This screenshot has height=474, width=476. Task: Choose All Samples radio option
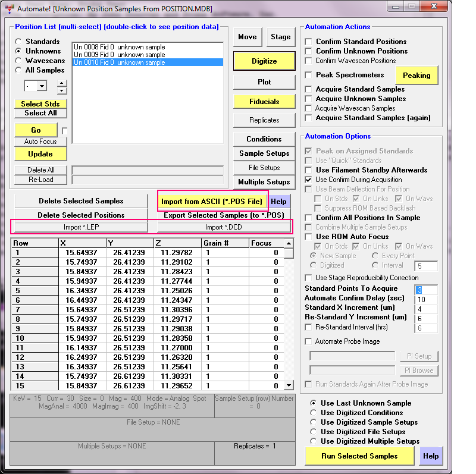pyautogui.click(x=19, y=70)
